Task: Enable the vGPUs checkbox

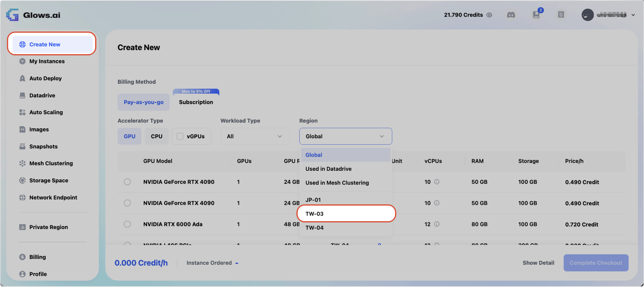Action: (x=180, y=136)
